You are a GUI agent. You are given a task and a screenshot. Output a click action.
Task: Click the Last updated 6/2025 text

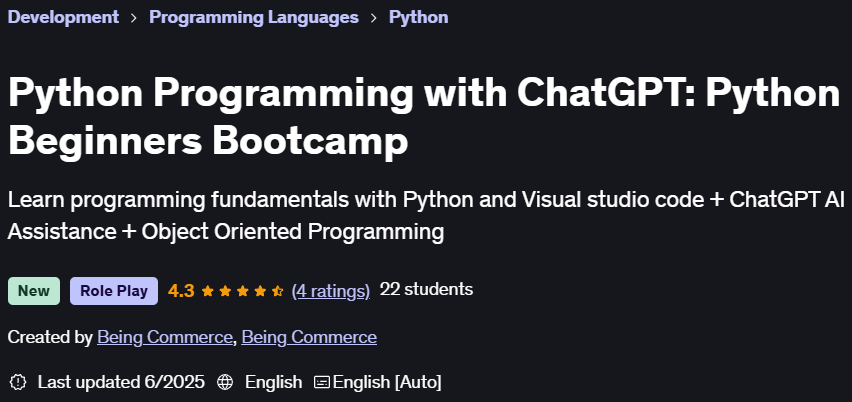(x=121, y=382)
